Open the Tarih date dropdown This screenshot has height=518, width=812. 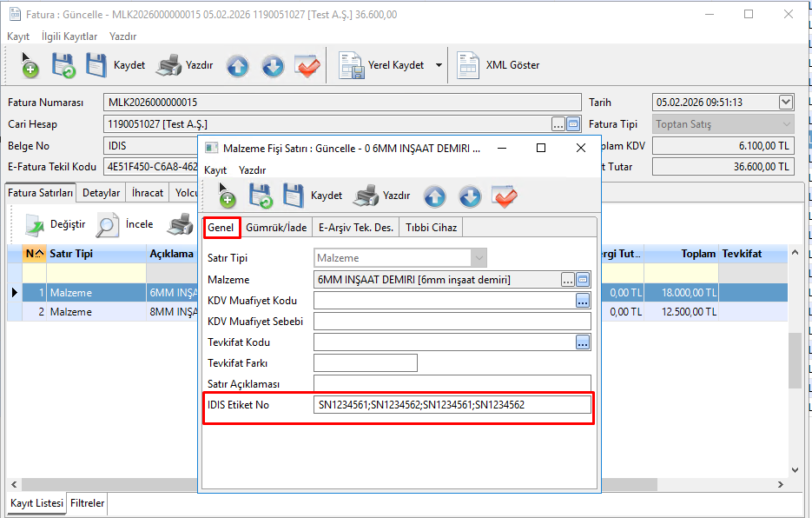pyautogui.click(x=786, y=102)
